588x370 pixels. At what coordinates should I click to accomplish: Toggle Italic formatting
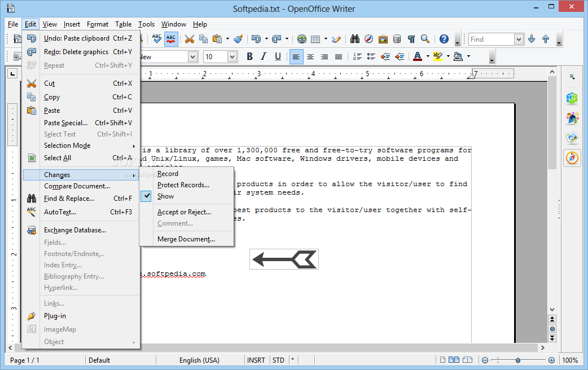tap(264, 56)
